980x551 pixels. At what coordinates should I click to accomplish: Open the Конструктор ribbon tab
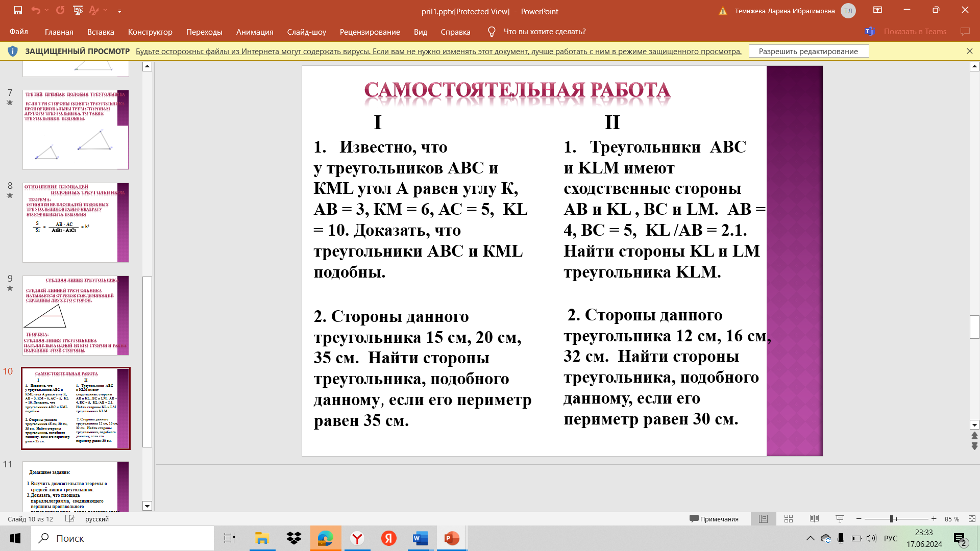click(x=150, y=32)
